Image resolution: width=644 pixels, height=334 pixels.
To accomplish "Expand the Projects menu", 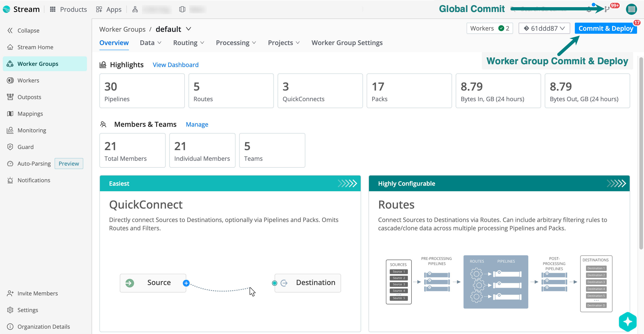I will pos(284,43).
